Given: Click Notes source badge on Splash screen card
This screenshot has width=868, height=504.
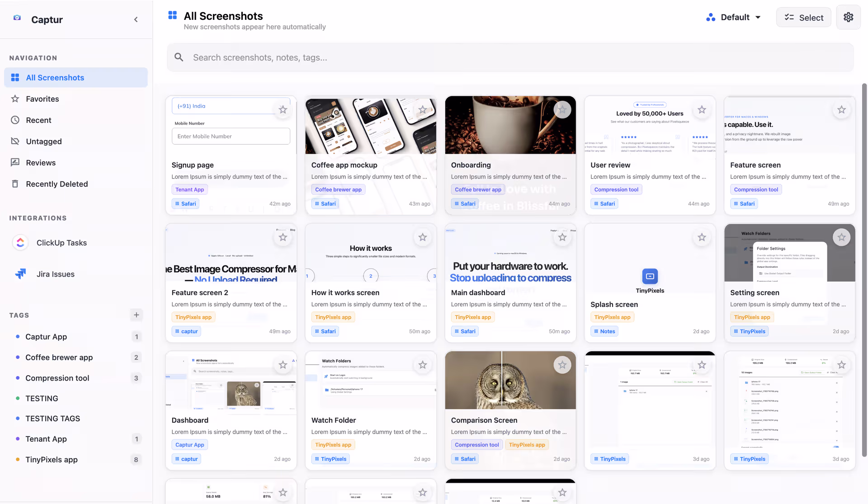Looking at the screenshot, I should [x=604, y=331].
